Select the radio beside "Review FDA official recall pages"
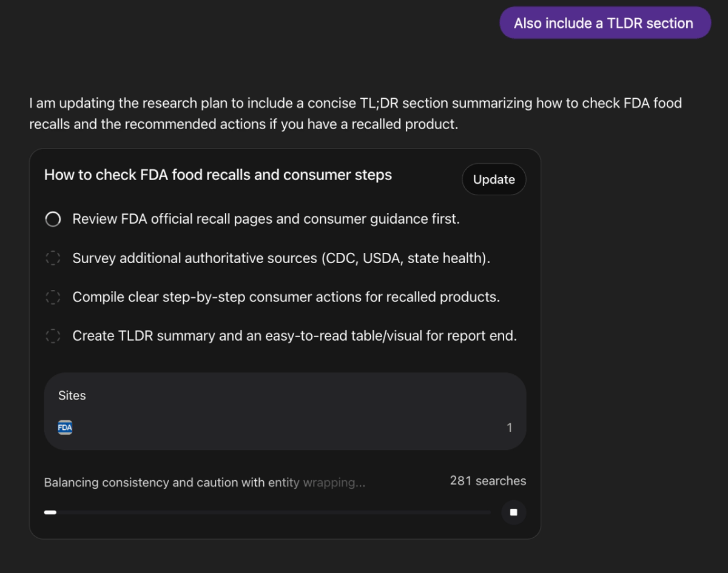The height and width of the screenshot is (573, 728). [53, 219]
